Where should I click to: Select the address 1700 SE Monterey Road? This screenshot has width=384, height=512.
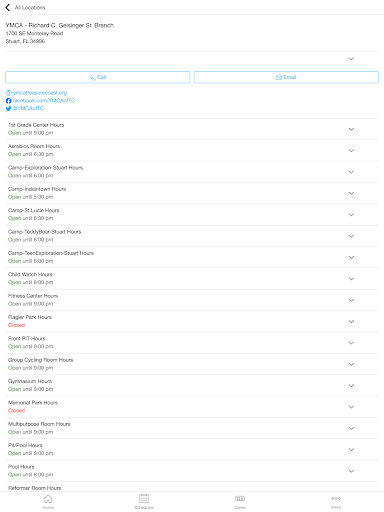tap(34, 33)
